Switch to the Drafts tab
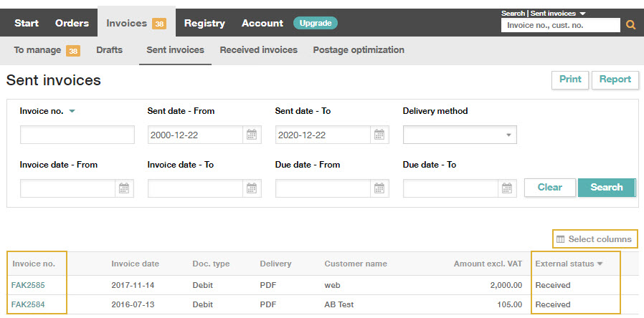 tap(109, 50)
